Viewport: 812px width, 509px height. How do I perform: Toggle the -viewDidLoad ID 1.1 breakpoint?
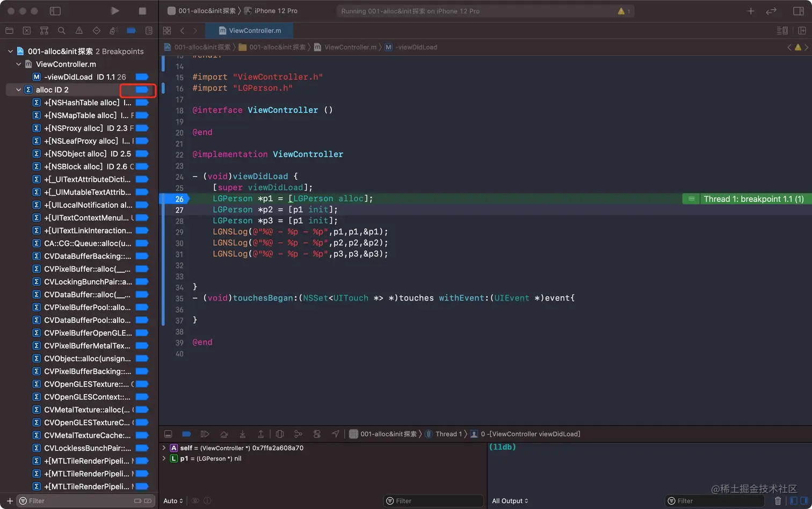coord(142,77)
